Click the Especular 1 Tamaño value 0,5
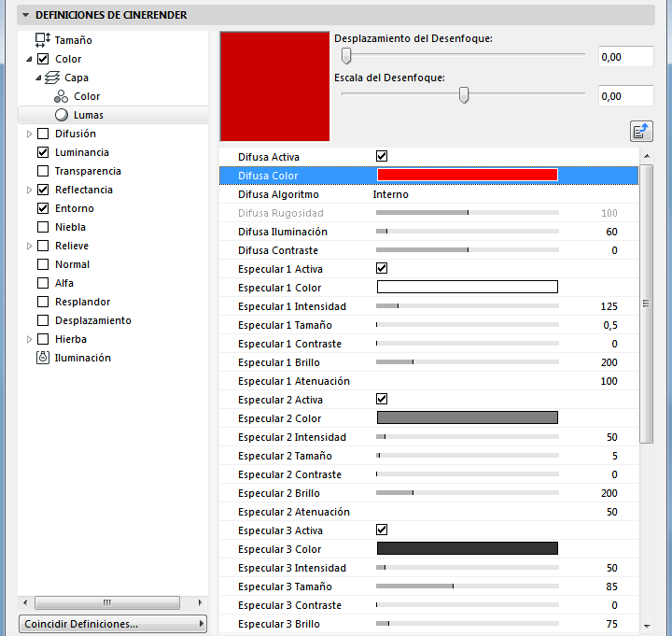 pos(610,326)
